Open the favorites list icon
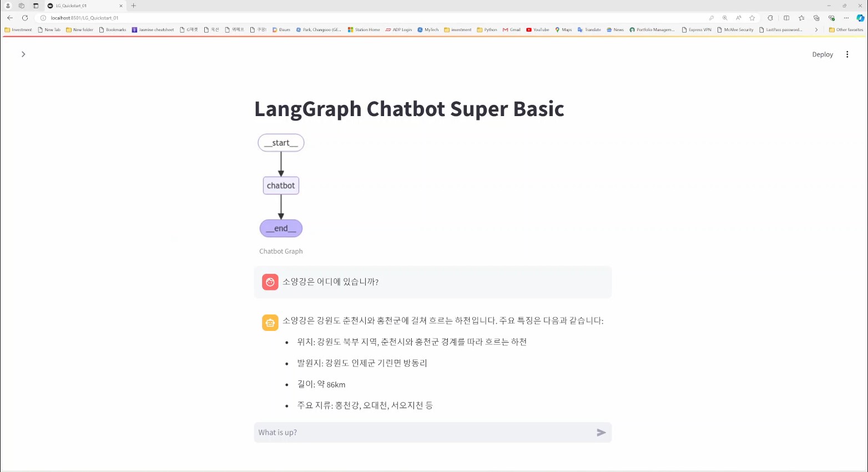This screenshot has height=472, width=868. (x=801, y=18)
